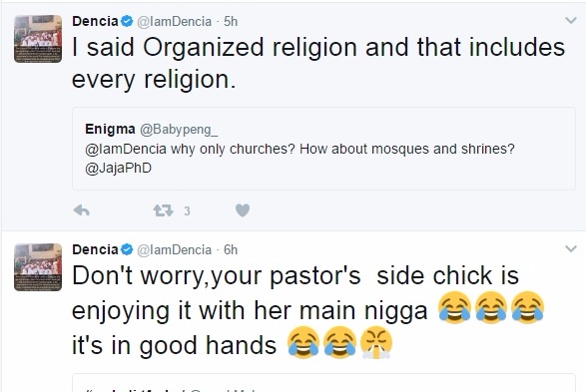Viewport: 586px width, 392px height.
Task: Click the verified badge on first tweet
Action: pos(127,21)
